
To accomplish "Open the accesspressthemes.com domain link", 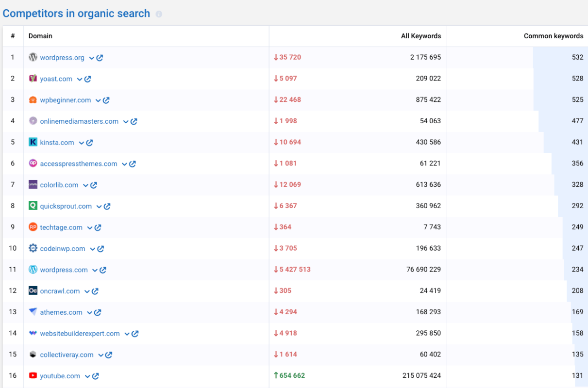I will 79,164.
